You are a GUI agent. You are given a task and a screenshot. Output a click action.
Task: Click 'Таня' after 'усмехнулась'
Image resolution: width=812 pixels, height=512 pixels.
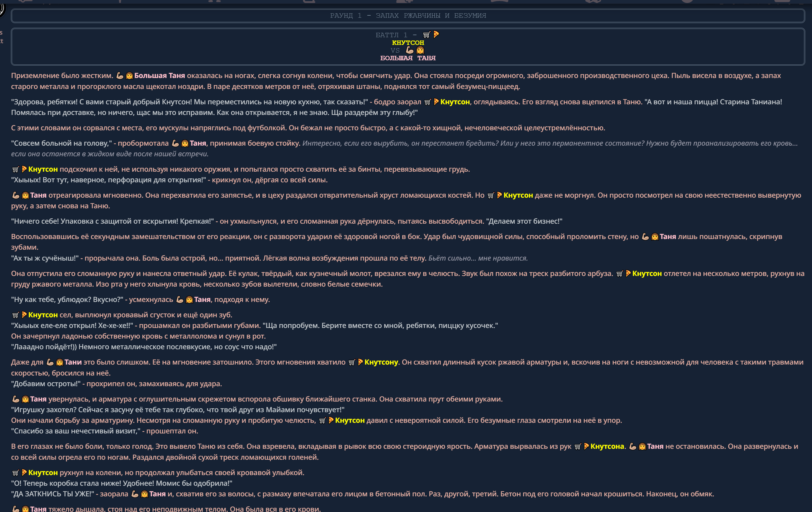202,300
